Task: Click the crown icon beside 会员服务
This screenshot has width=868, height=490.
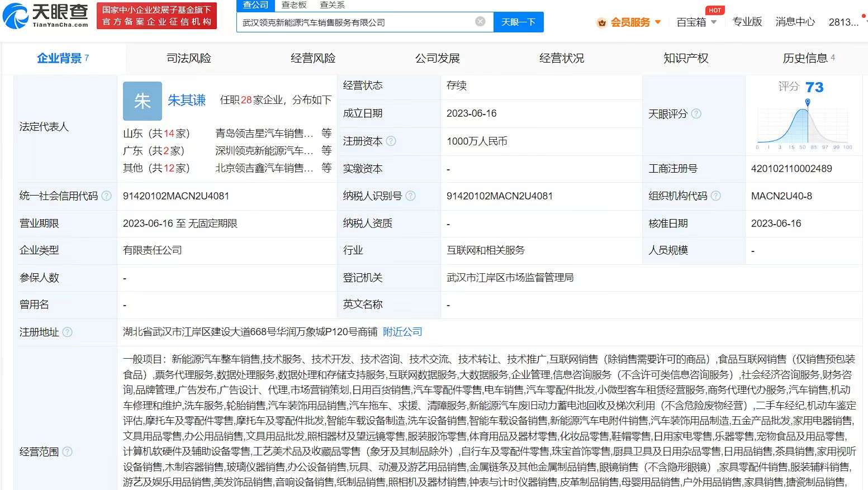Action: (602, 22)
